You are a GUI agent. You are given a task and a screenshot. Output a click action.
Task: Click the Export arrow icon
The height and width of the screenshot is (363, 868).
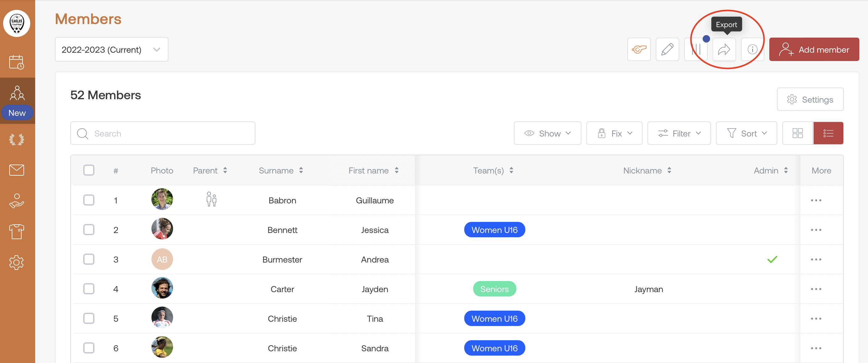[724, 50]
